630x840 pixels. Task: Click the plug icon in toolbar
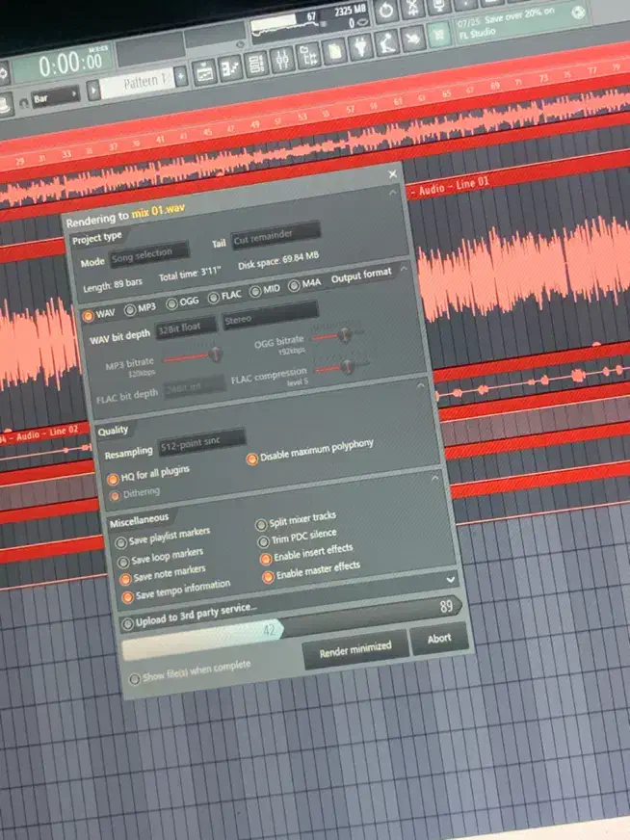click(x=361, y=47)
